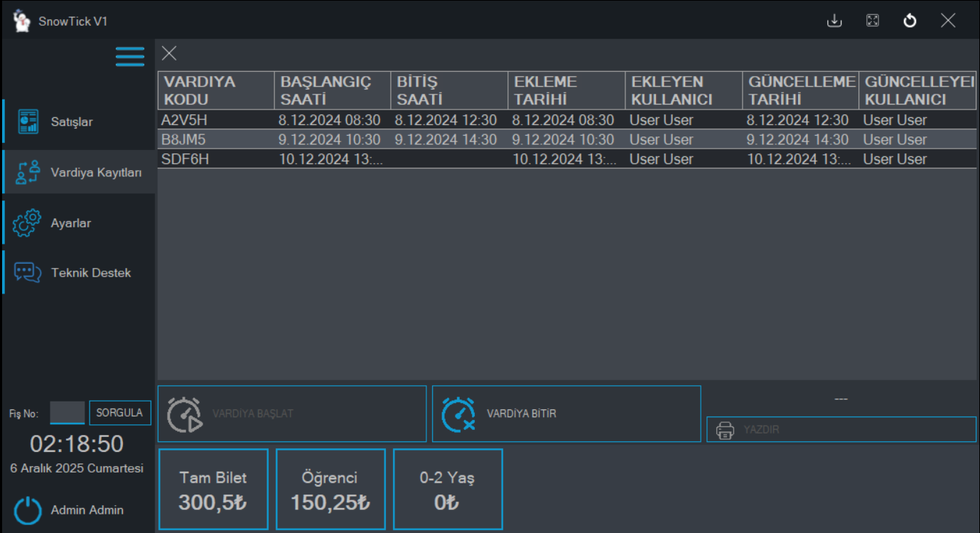Viewport: 980px width, 533px height.
Task: Click the download icon in title bar
Action: [x=834, y=21]
